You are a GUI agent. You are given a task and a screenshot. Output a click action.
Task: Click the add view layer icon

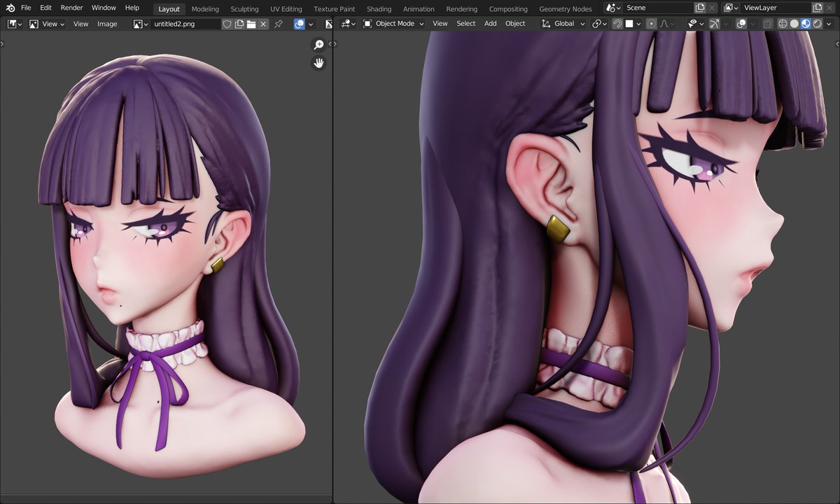(x=818, y=8)
